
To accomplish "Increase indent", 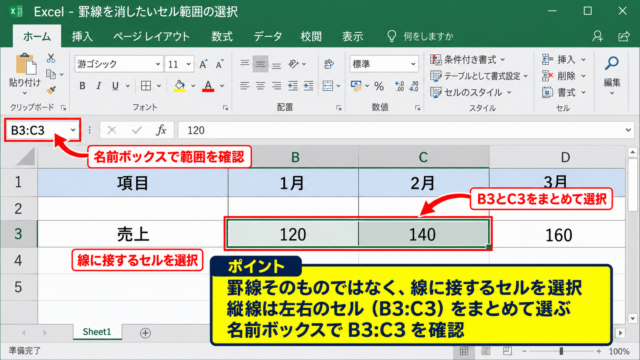I will click(x=309, y=86).
